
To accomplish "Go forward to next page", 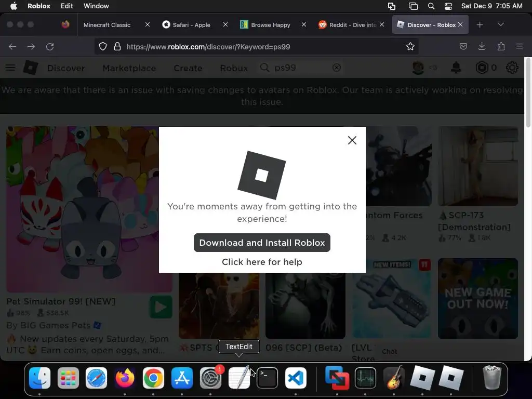I will pyautogui.click(x=31, y=46).
